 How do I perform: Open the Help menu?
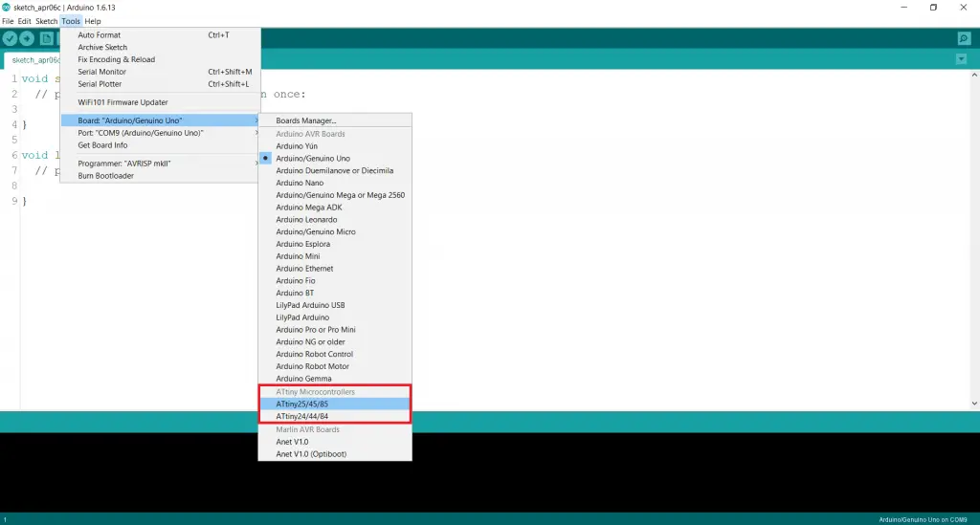click(93, 21)
